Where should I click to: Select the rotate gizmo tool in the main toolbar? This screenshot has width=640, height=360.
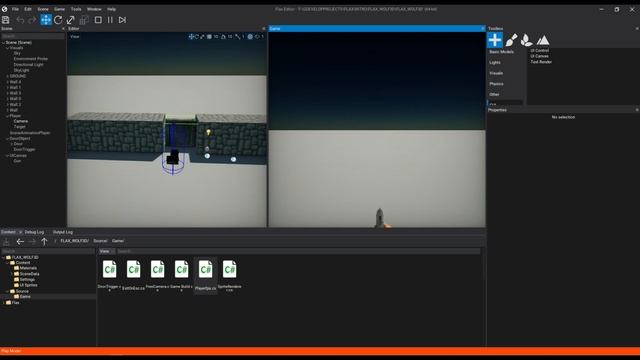58,20
